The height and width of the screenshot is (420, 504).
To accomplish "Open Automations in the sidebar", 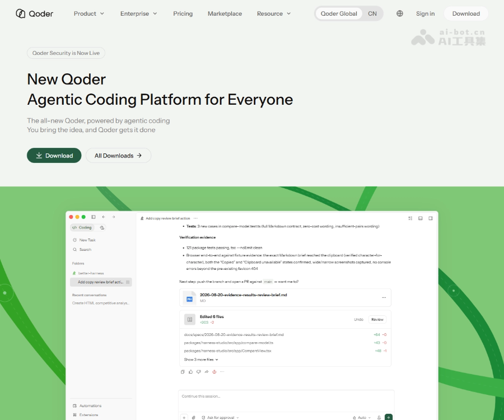I will 87,405.
